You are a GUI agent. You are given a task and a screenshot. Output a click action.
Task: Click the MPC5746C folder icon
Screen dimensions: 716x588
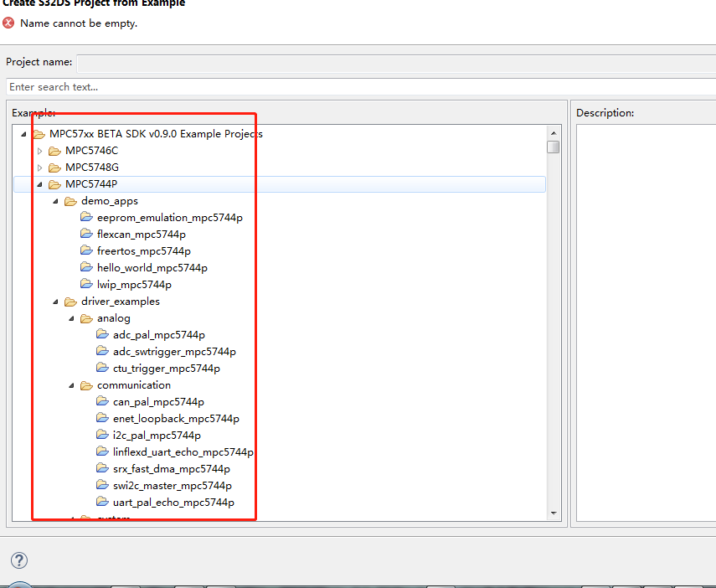click(x=54, y=151)
